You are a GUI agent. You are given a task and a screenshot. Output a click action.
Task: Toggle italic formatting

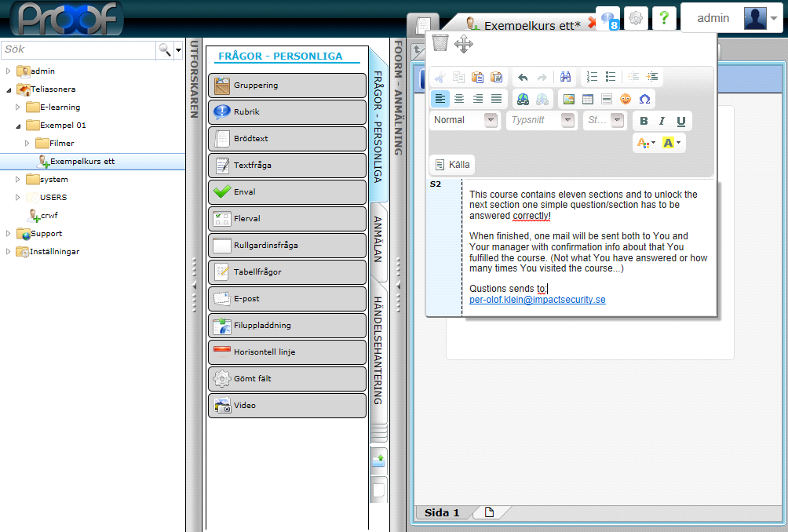pos(662,121)
